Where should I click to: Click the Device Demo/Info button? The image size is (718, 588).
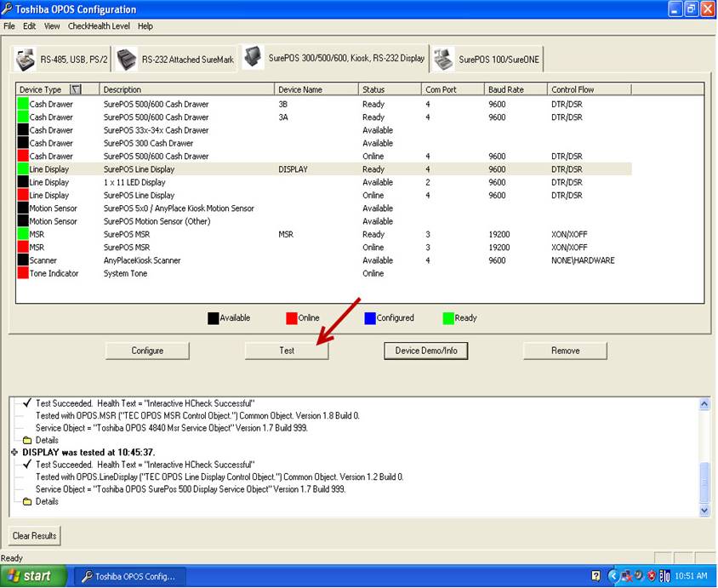[x=426, y=351]
